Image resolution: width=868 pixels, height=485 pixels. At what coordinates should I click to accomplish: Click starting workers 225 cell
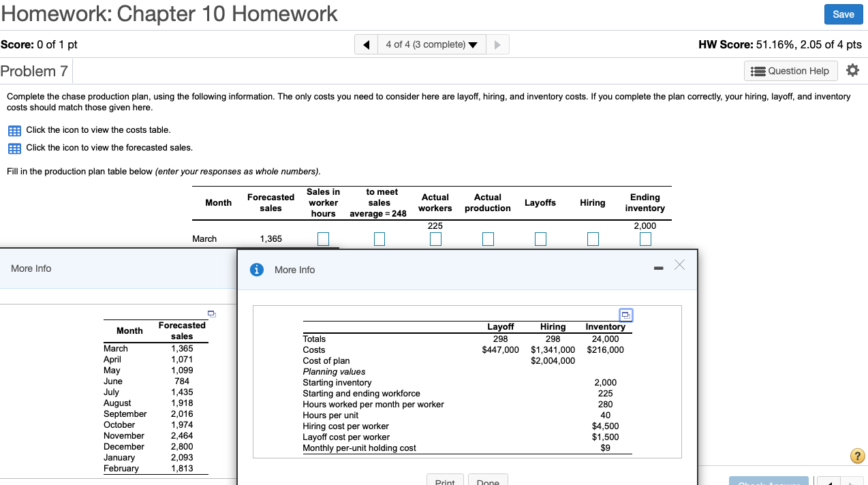point(435,225)
